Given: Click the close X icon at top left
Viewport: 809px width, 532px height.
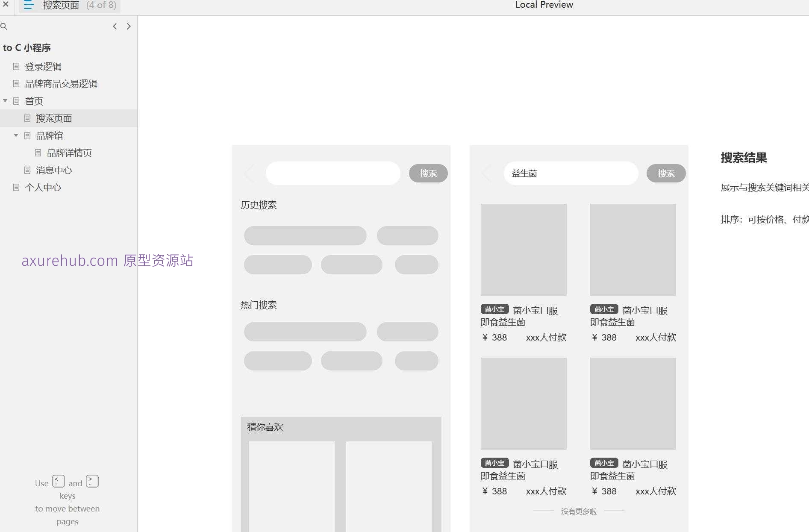Looking at the screenshot, I should 6,5.
